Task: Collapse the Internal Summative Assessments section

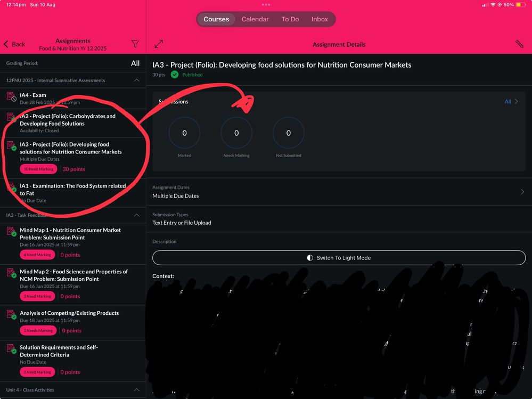Action: tap(137, 80)
